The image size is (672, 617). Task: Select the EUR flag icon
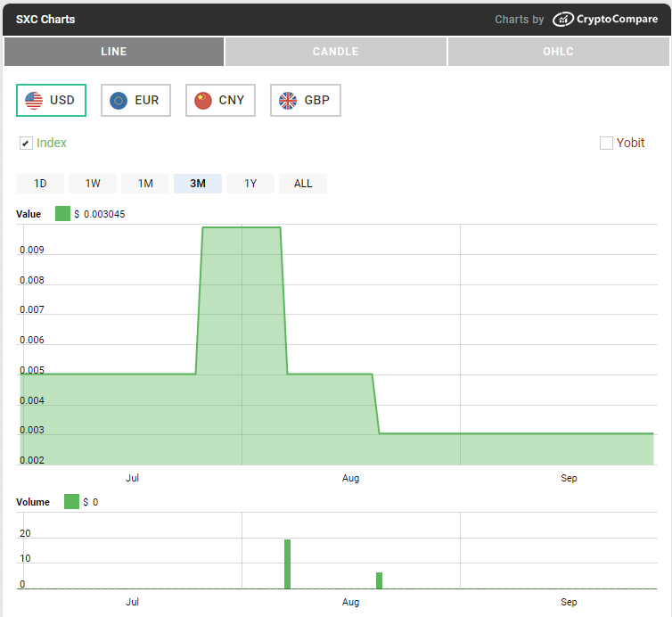pos(119,100)
